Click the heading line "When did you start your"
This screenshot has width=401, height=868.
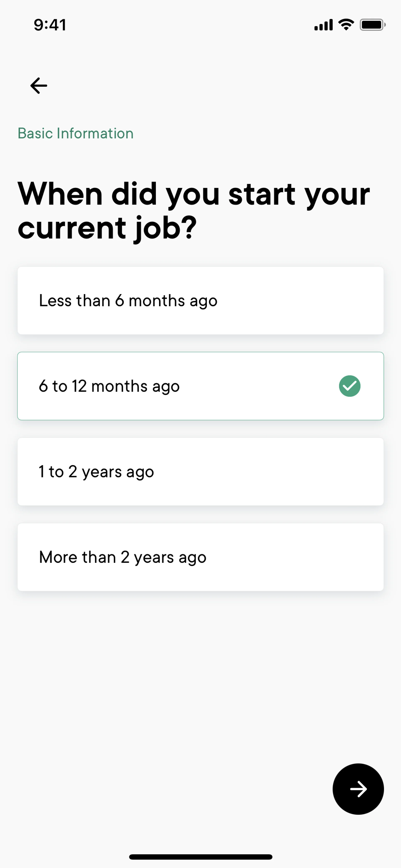pos(194,194)
